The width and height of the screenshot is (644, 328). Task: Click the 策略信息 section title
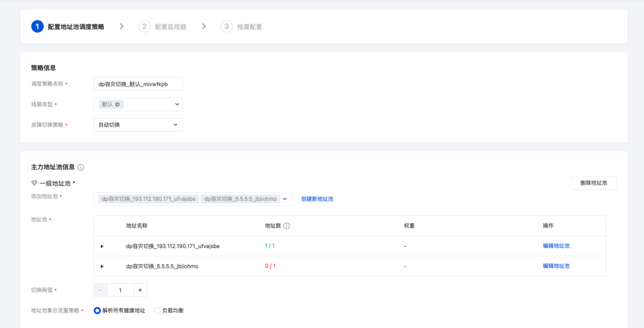[x=44, y=68]
